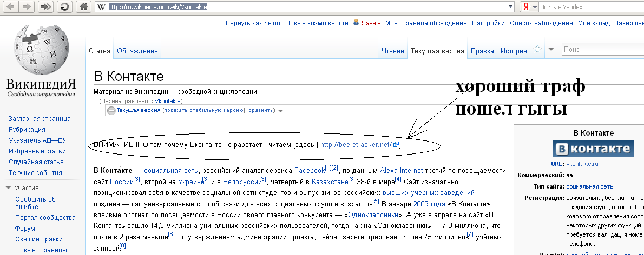
Task: Click the Vkontakte redirect link
Action: [168, 101]
